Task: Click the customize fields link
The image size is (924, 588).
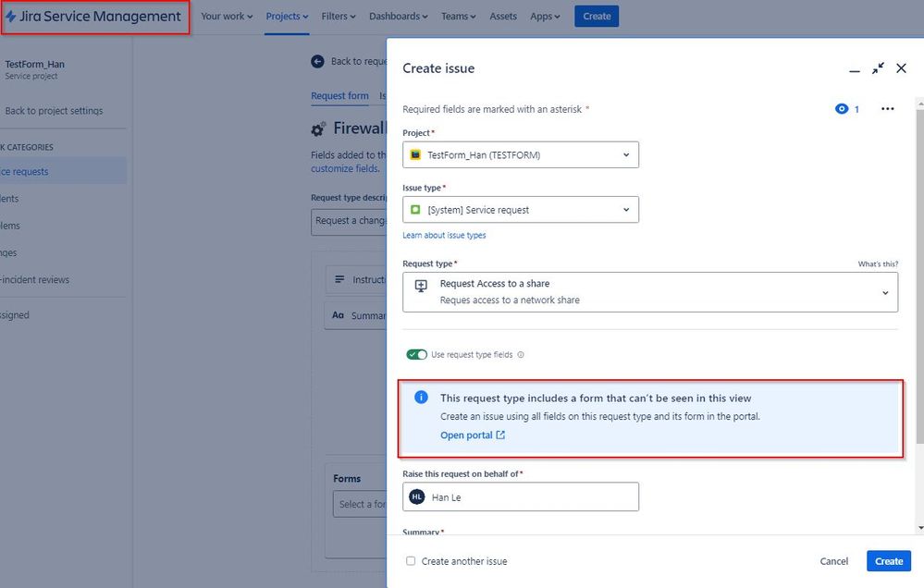Action: tap(345, 168)
